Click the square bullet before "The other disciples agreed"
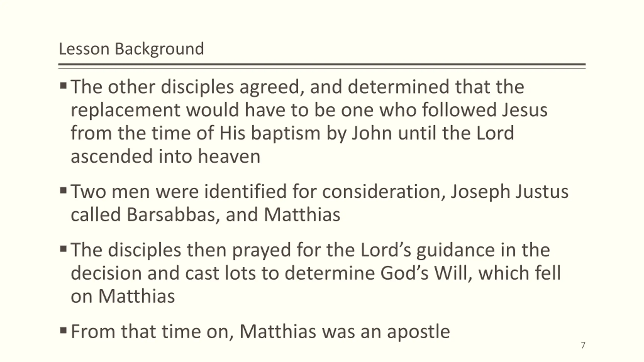 click(x=63, y=86)
